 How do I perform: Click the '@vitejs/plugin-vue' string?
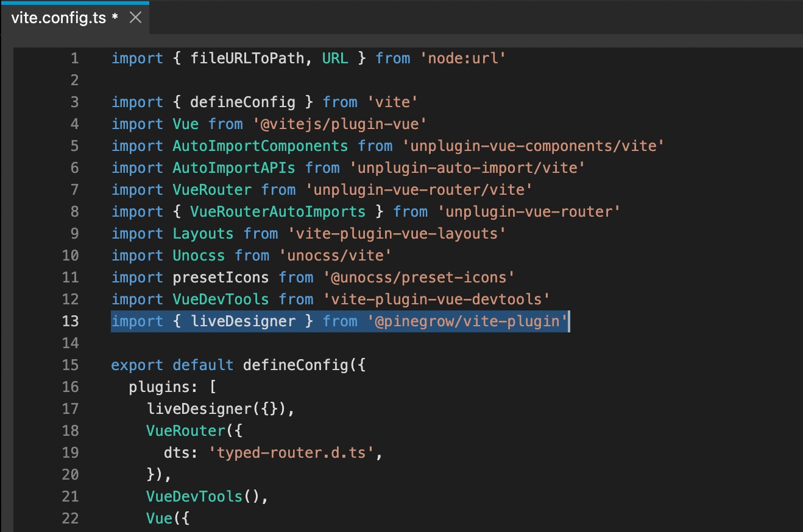339,124
